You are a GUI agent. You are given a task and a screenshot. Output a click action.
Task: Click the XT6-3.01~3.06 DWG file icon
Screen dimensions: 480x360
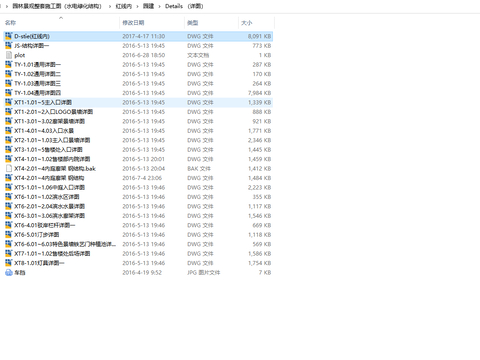pos(9,215)
